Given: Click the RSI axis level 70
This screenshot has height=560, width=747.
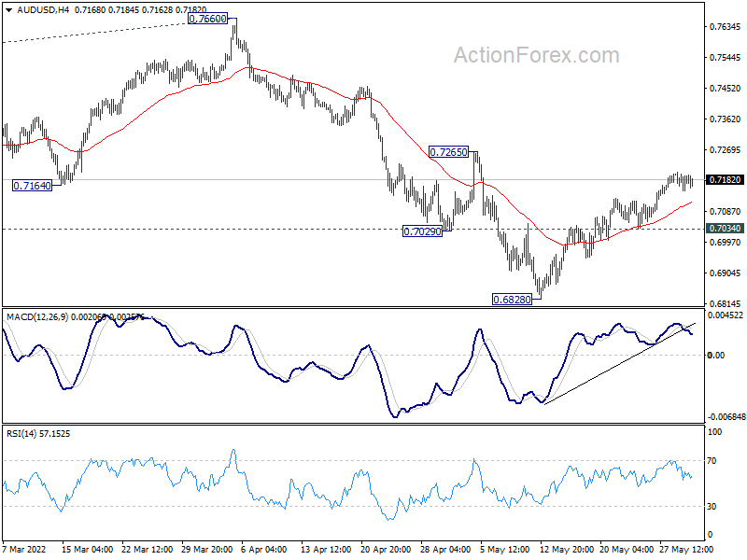Looking at the screenshot, I should pos(712,461).
